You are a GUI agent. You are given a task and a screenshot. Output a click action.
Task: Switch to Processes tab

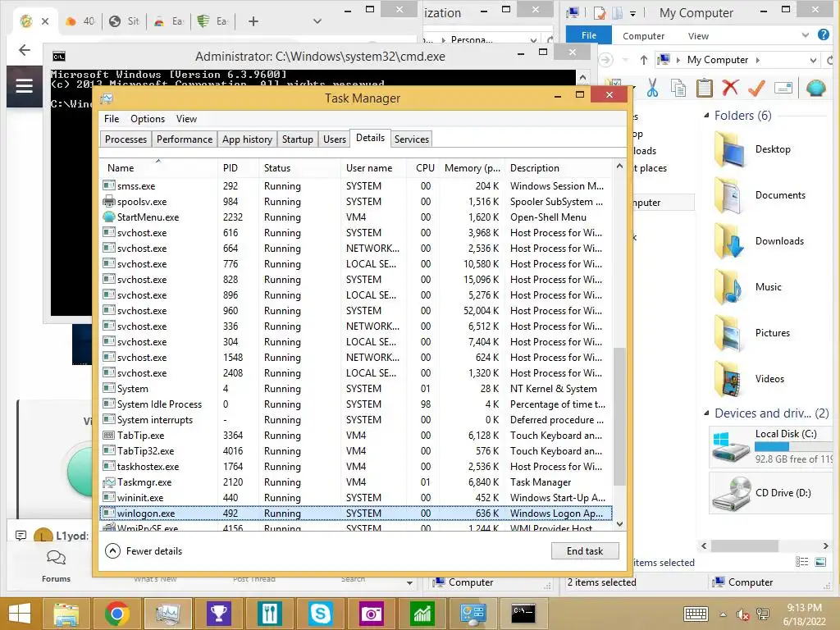126,139
